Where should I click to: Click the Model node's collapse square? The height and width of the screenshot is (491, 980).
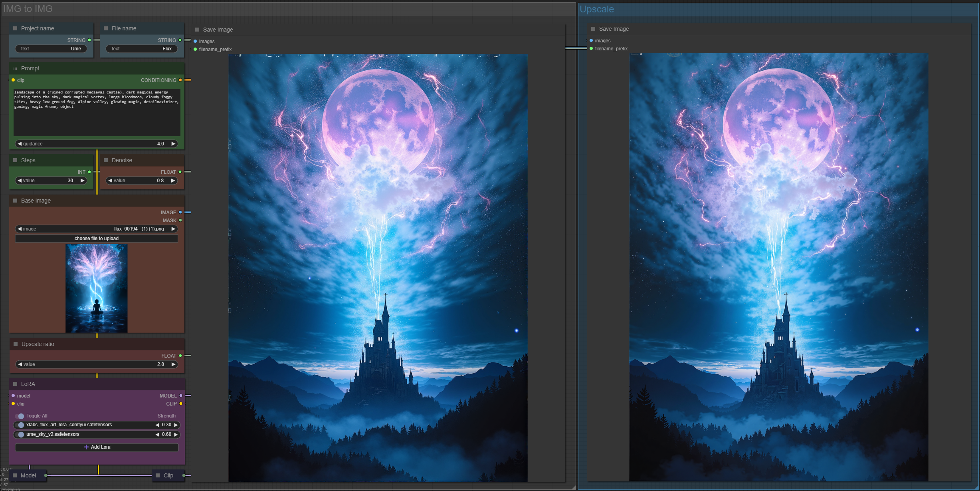[x=15, y=475]
